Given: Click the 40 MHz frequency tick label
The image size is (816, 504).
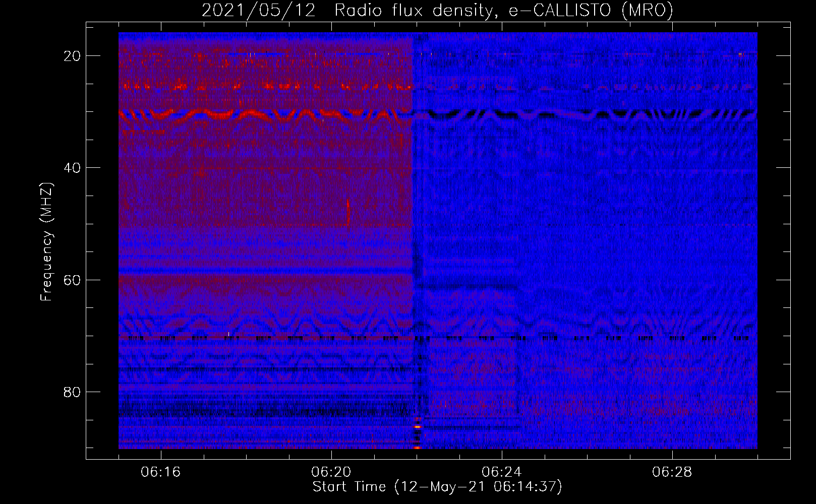Looking at the screenshot, I should [73, 168].
